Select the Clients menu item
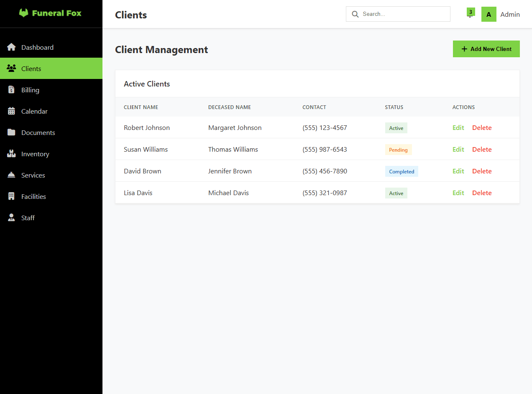 click(x=31, y=68)
